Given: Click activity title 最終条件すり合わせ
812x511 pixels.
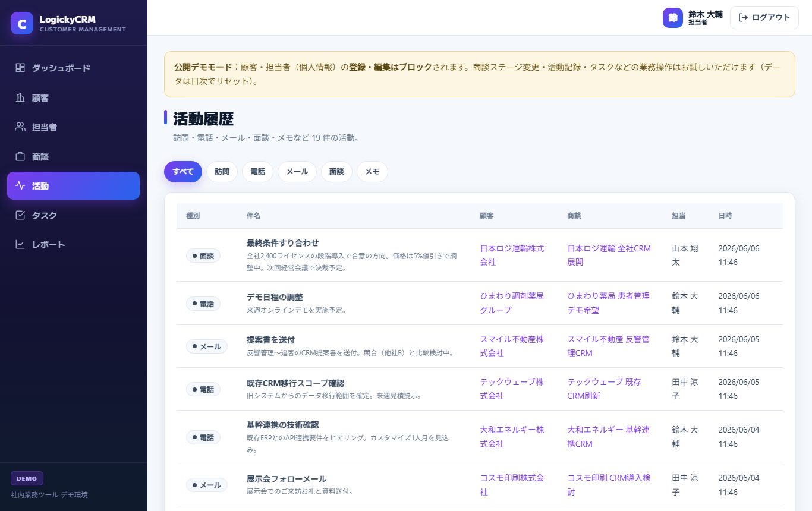Looking at the screenshot, I should coord(282,242).
